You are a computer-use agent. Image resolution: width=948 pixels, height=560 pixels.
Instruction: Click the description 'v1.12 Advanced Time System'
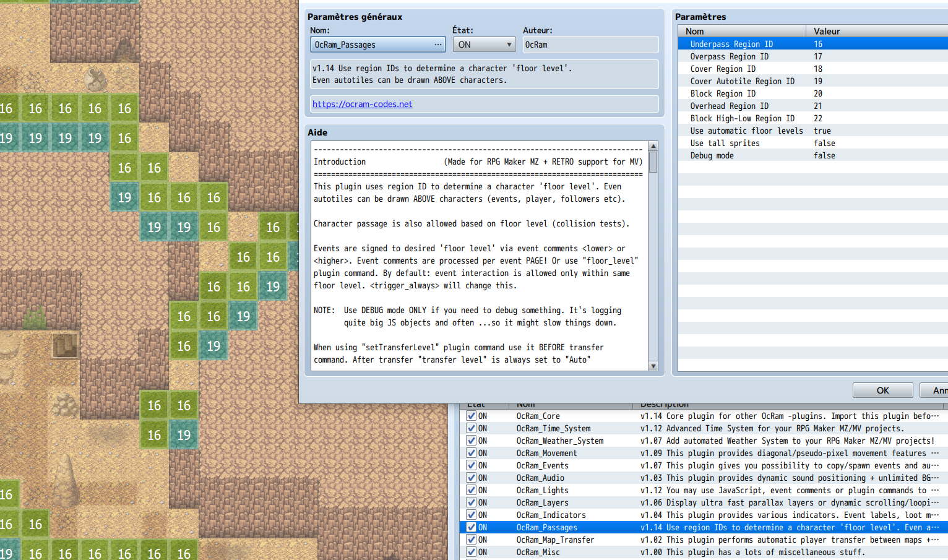[772, 428]
